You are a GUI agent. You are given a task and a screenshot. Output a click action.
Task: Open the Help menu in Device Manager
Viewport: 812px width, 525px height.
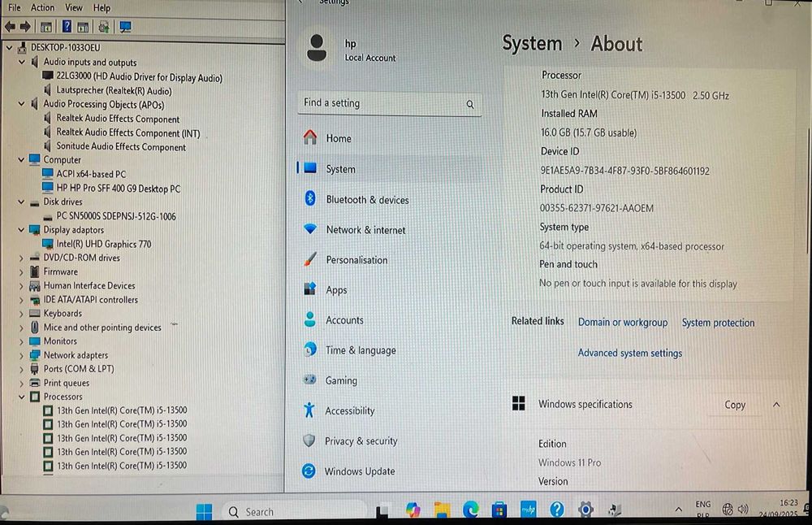click(101, 7)
